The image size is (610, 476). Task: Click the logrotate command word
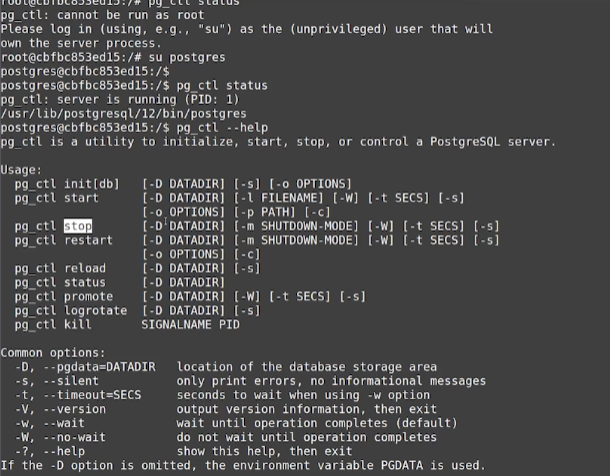[95, 311]
